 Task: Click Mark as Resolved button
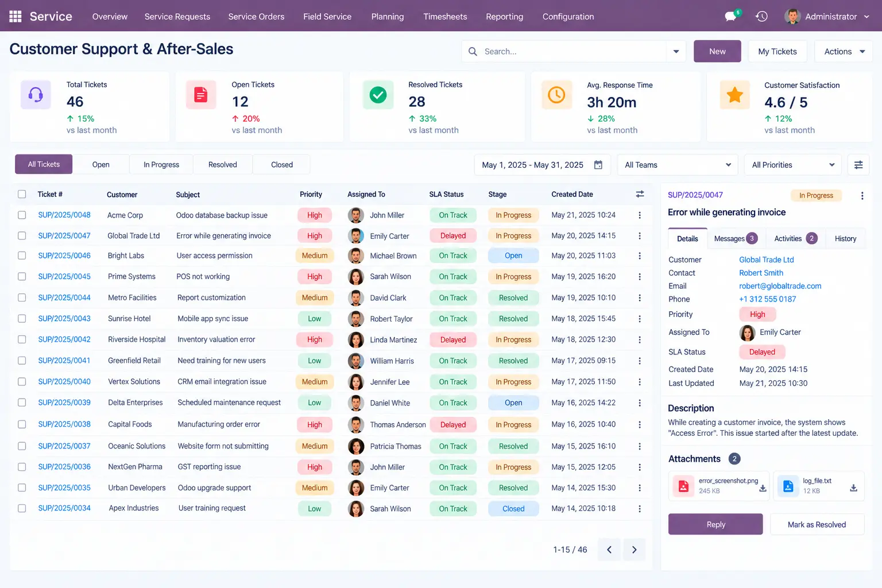click(817, 524)
